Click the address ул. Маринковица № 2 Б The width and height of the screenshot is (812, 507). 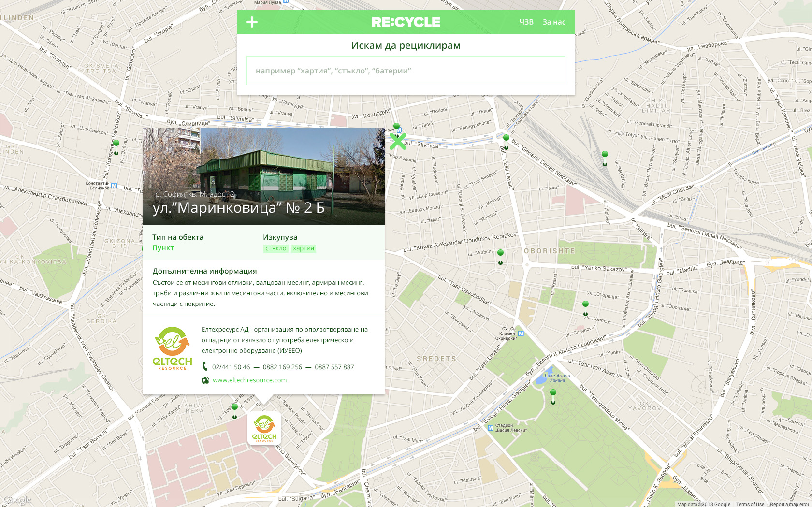(x=238, y=208)
